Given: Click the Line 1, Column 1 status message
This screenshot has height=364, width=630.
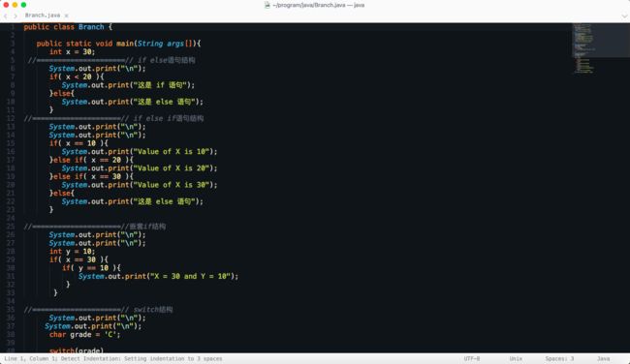Looking at the screenshot, I should (x=113, y=358).
